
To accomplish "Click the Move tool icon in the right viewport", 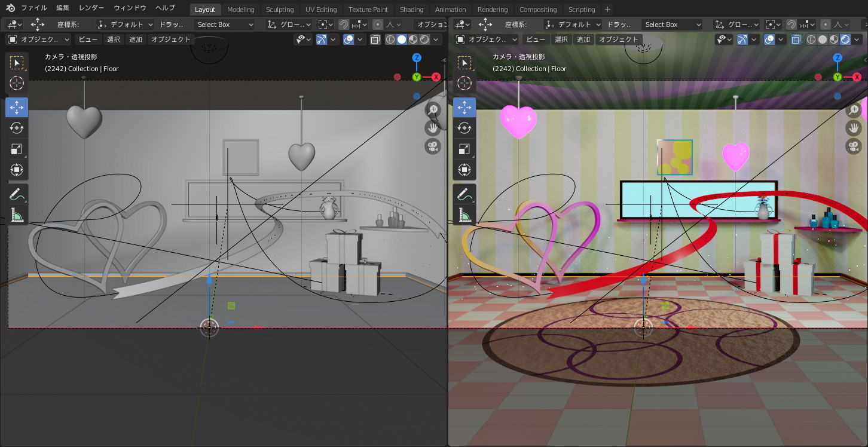I will pos(464,107).
